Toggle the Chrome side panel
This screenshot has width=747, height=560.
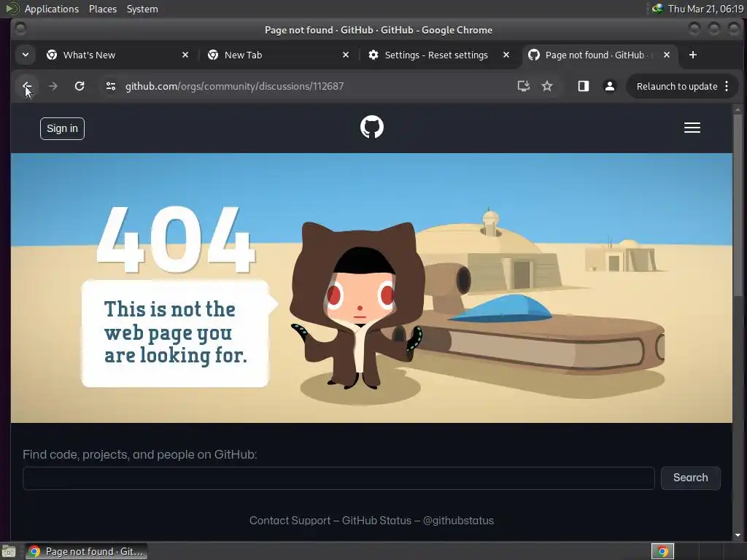click(583, 86)
